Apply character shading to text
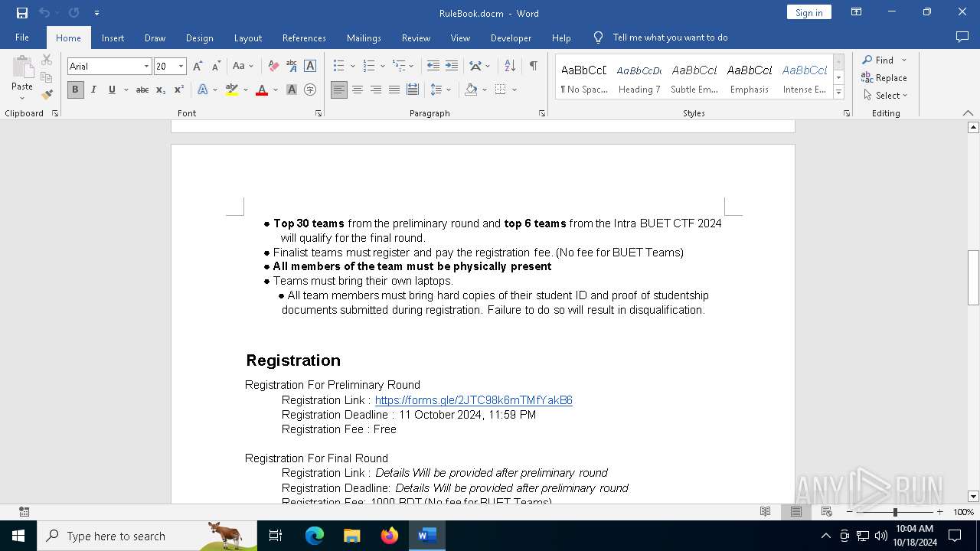 pyautogui.click(x=292, y=90)
